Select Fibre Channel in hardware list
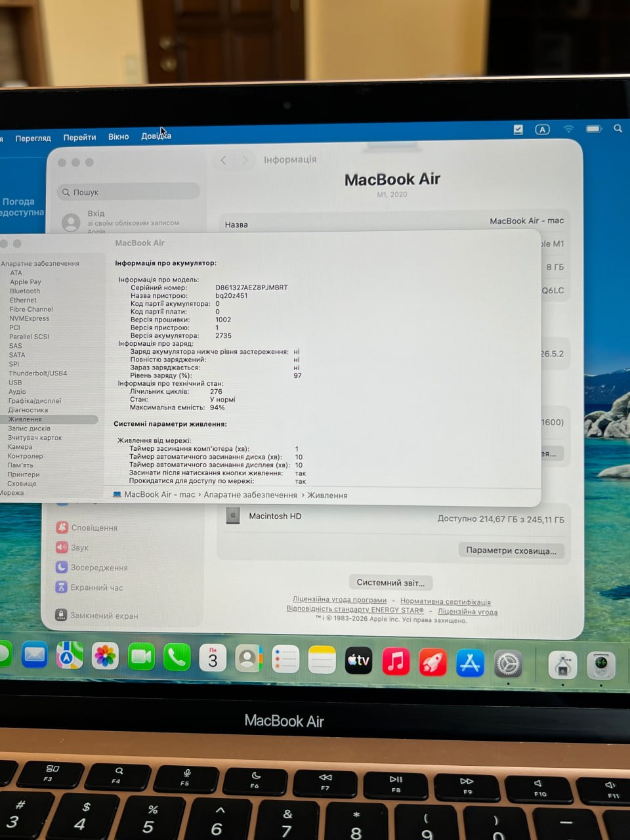The image size is (630, 840). point(31,309)
